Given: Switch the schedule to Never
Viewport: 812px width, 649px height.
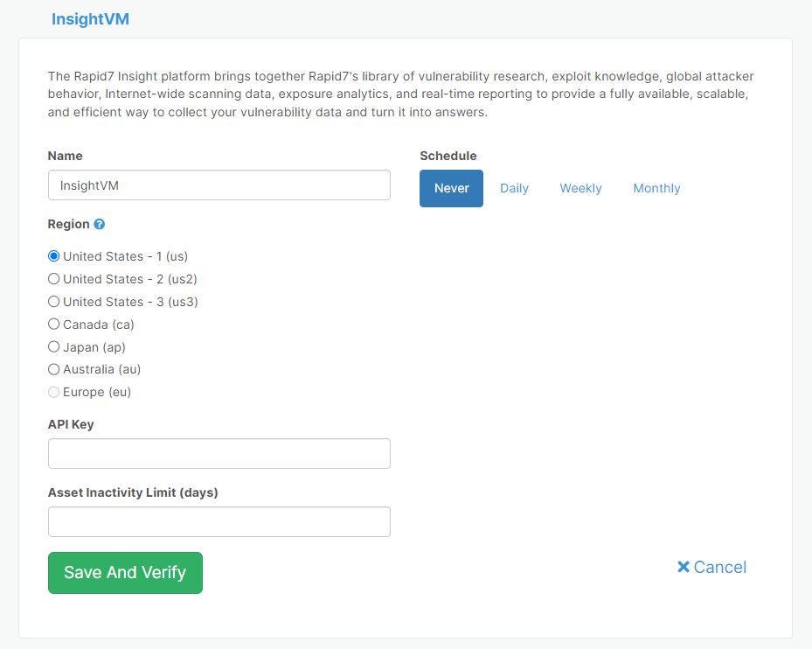Looking at the screenshot, I should click(x=451, y=188).
